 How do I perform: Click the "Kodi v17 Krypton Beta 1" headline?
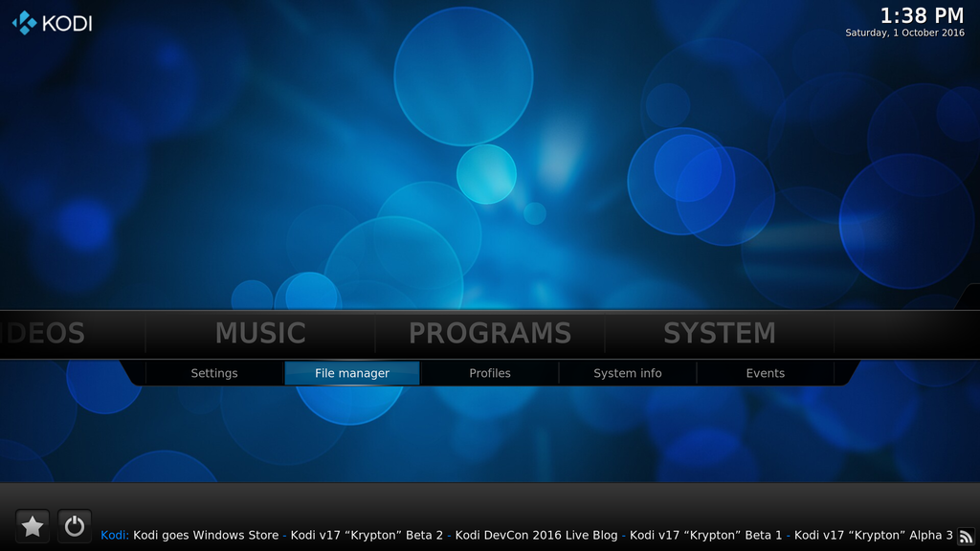(x=705, y=536)
